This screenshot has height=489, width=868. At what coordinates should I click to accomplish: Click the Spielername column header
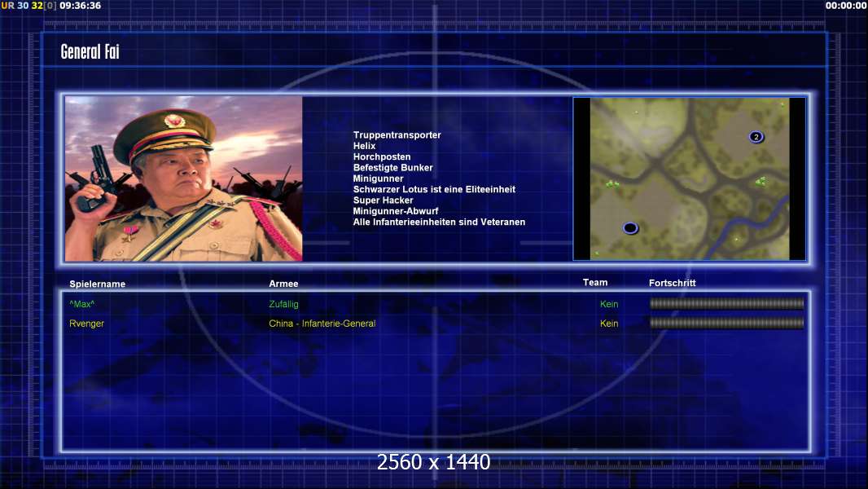click(x=98, y=284)
